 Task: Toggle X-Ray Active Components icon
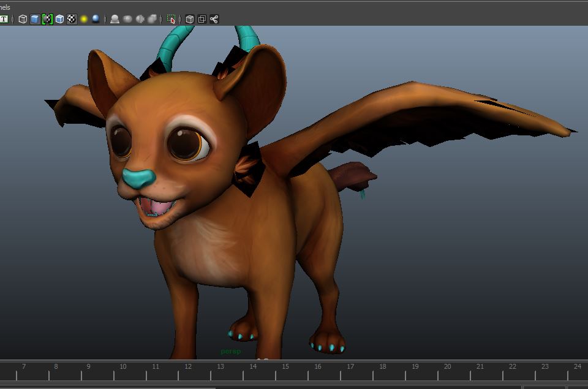202,19
